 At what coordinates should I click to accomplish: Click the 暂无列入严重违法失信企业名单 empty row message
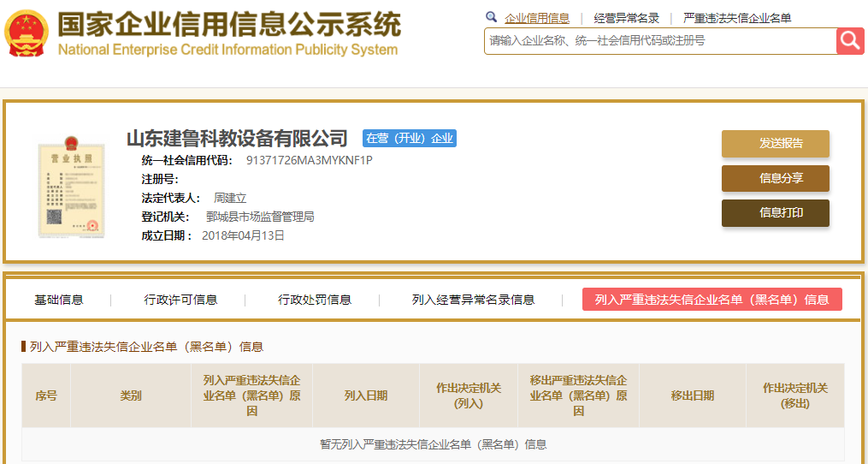(434, 444)
